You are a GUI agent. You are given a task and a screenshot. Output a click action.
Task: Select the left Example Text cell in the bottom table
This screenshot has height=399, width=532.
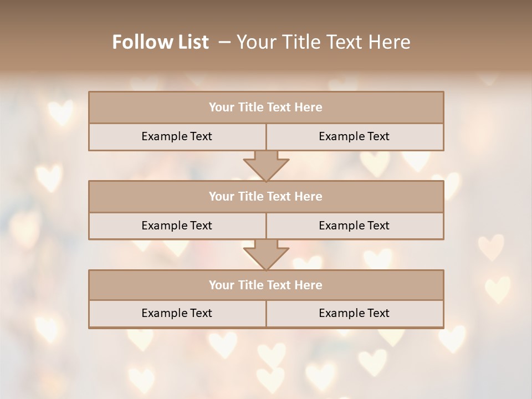(177, 313)
